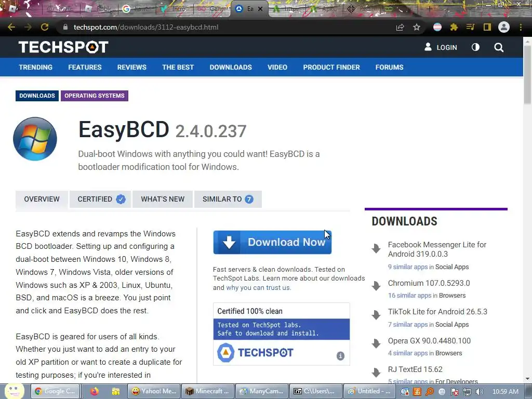The width and height of the screenshot is (532, 399).
Task: Click the info icon on the certified badge
Action: [x=340, y=355]
